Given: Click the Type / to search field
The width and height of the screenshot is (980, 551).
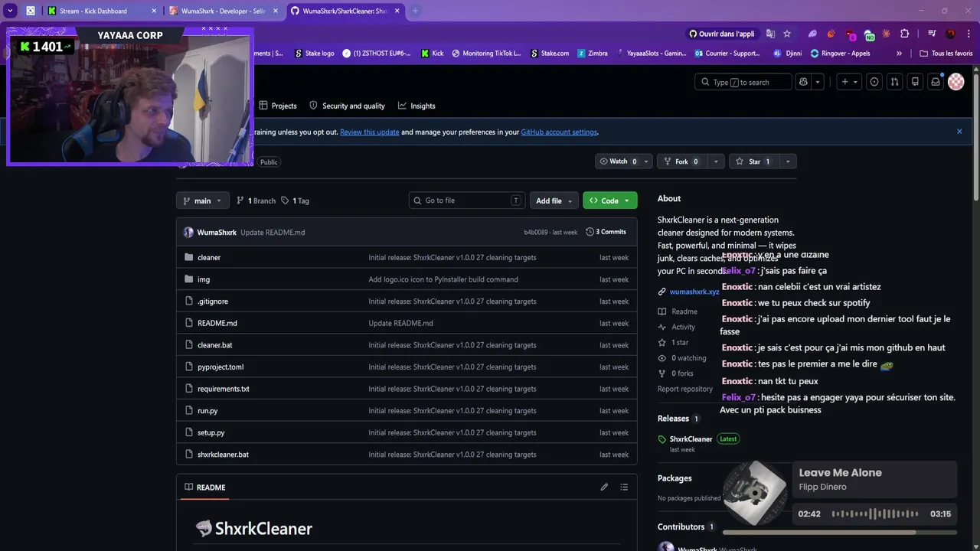Looking at the screenshot, I should (743, 82).
